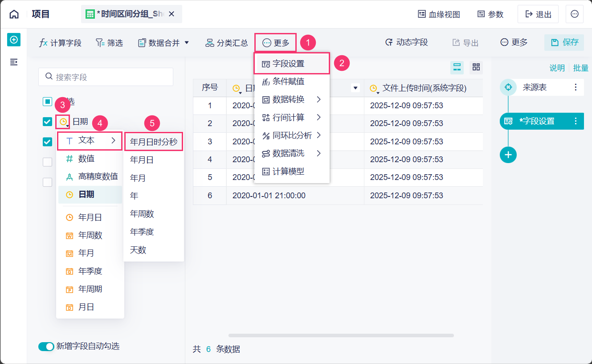Viewport: 592px width, 364px height.
Task: Open the 来源表 node's three-dot menu
Action: pos(576,87)
